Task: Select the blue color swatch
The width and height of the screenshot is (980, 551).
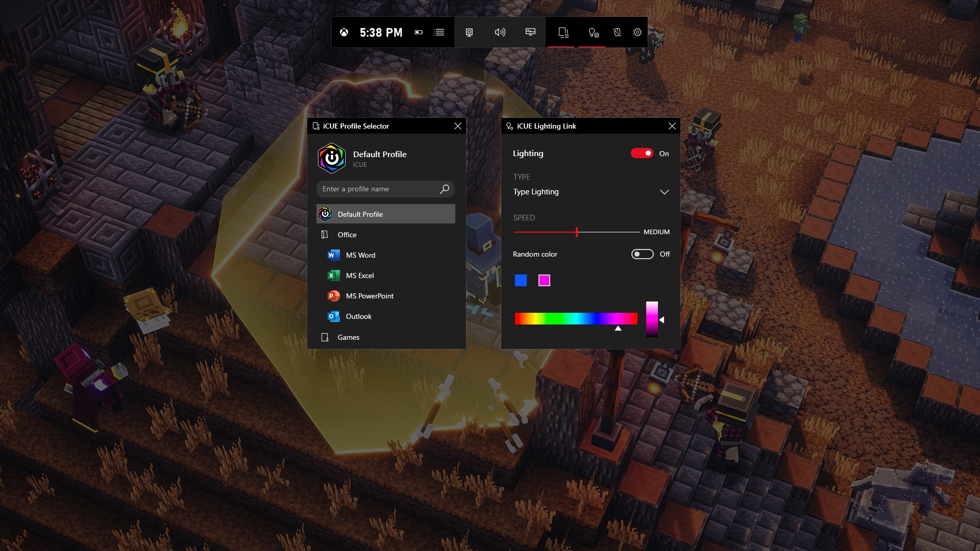Action: [x=521, y=281]
